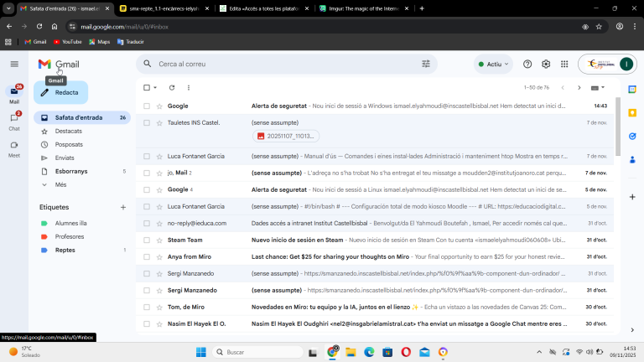Select the checkbox for the no-reply@ieduca.com email
644x362 pixels.
point(147,223)
